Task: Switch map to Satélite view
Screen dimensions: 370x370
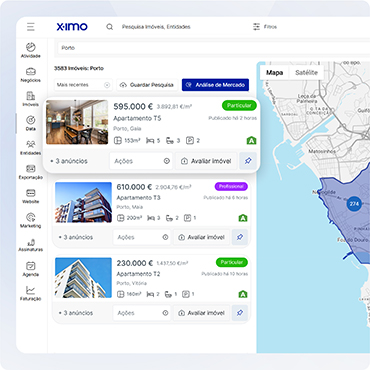Action: (306, 73)
